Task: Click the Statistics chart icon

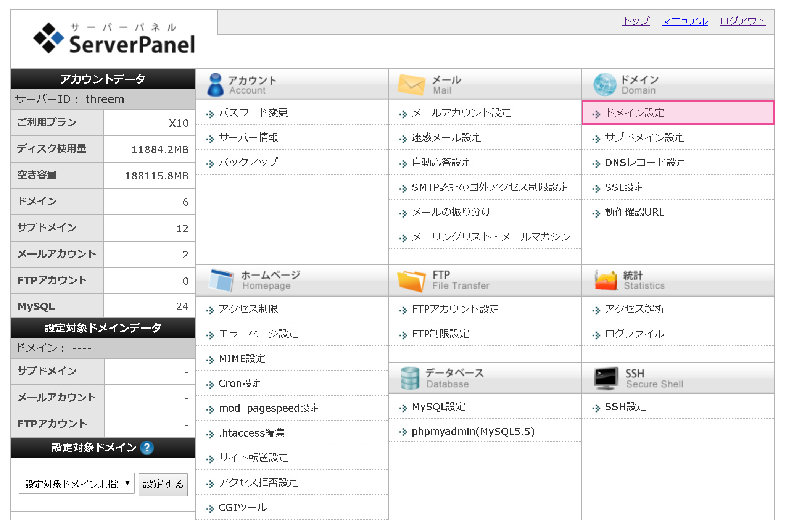Action: [606, 281]
